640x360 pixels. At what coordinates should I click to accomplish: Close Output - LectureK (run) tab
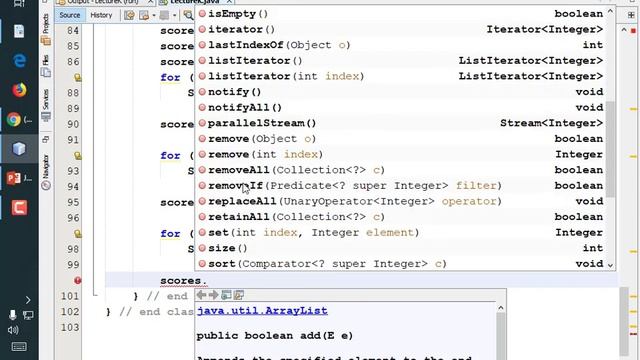[x=150, y=2]
